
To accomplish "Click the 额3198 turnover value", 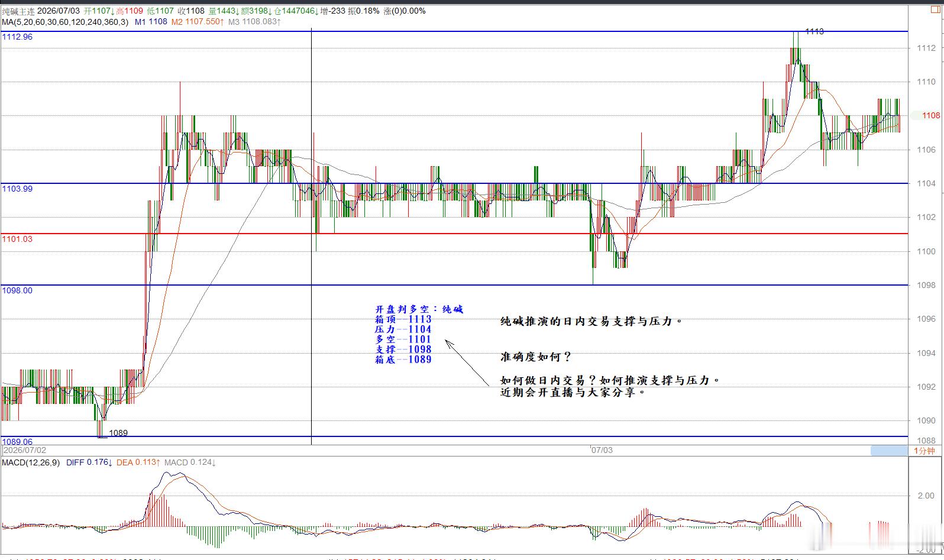I will tap(256, 11).
